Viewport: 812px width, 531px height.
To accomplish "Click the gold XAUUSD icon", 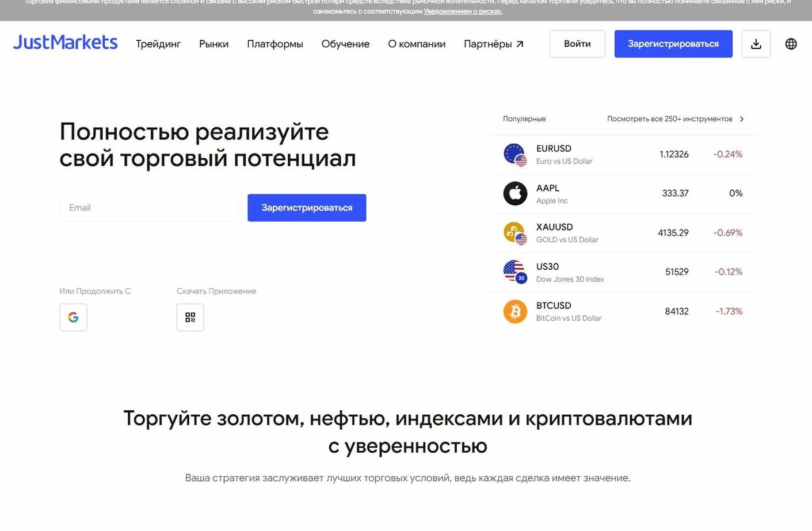I will point(515,233).
